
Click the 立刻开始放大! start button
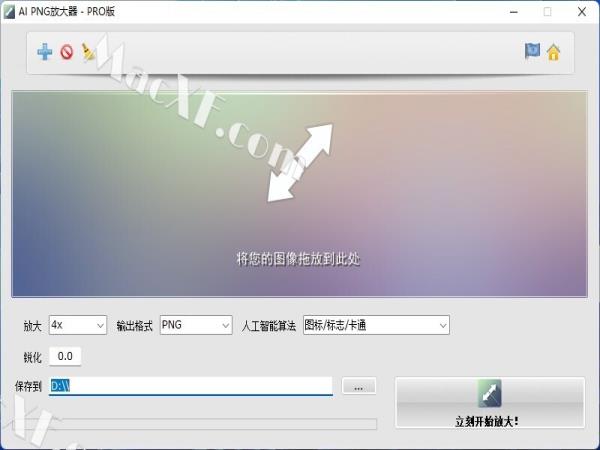490,402
